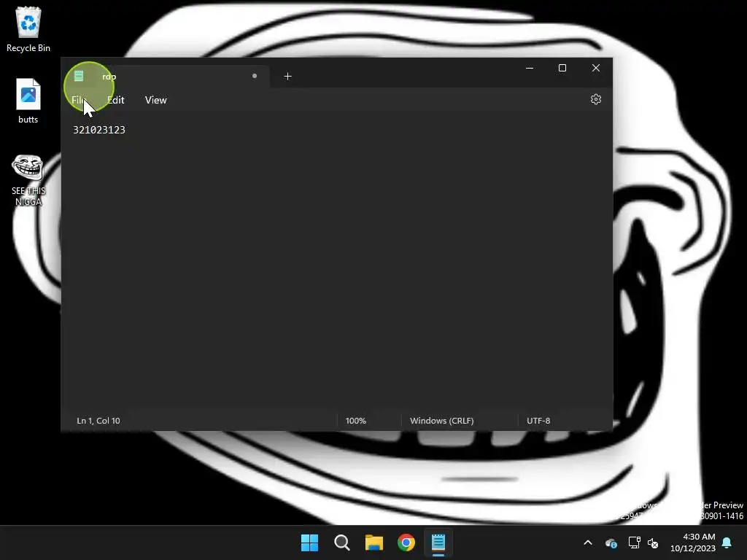Click the text 321023123 in the editor
Screen dimensions: 747x560
(99, 130)
